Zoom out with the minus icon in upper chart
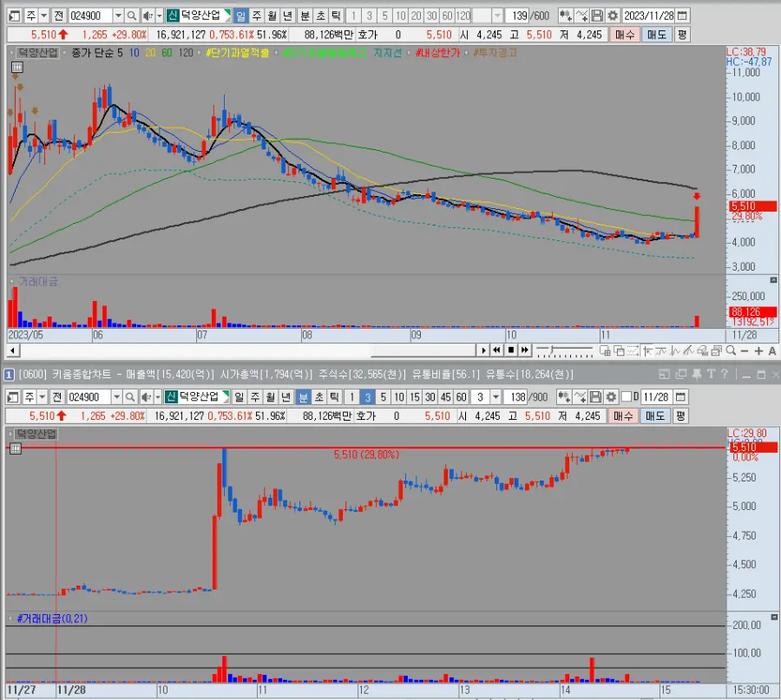The width and height of the screenshot is (781, 700). pyautogui.click(x=745, y=351)
